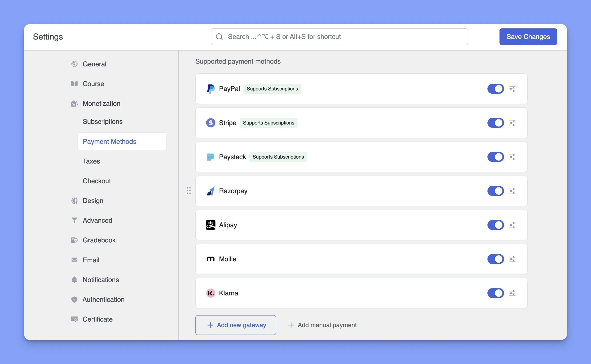The width and height of the screenshot is (591, 364).
Task: Open the Subscriptions submenu item
Action: 103,122
